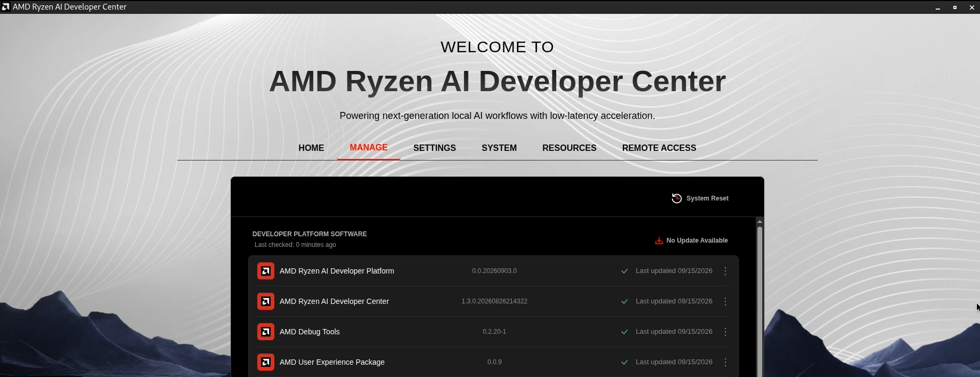980x377 pixels.
Task: Click green checkmark in User Experience Package row
Action: 625,362
